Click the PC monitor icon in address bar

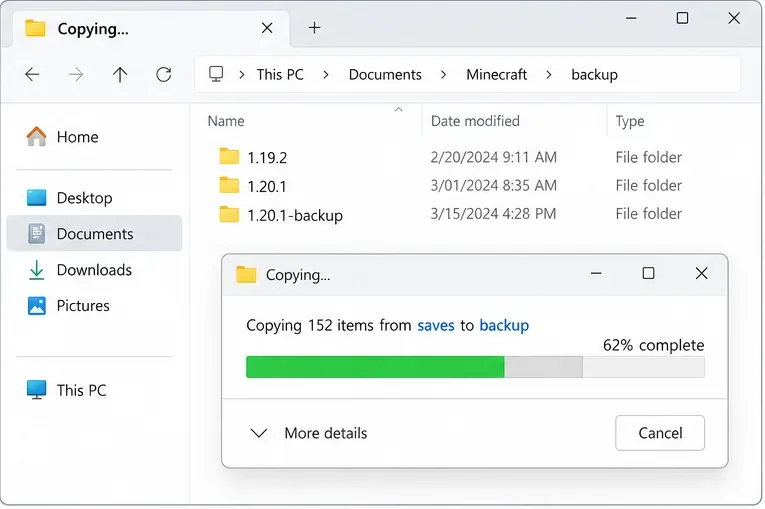point(216,74)
